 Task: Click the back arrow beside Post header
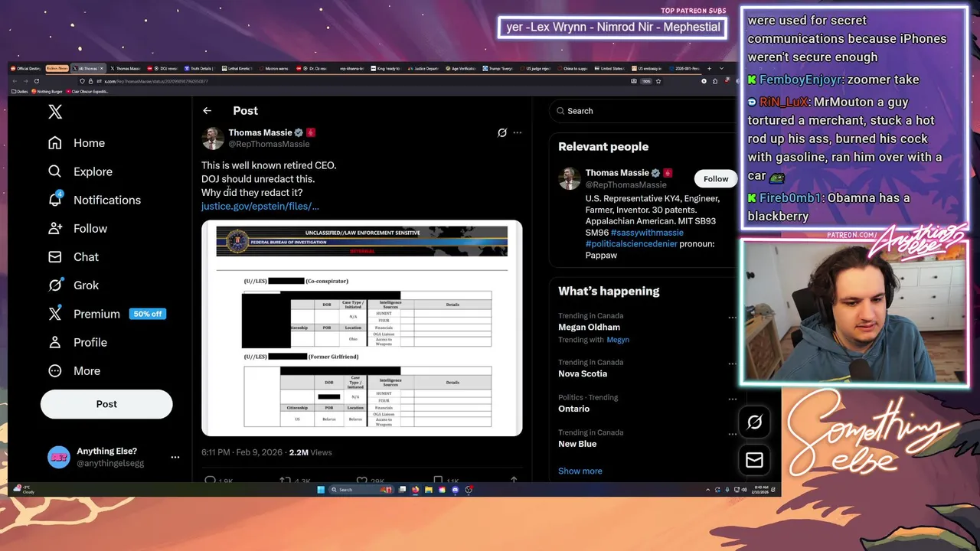point(207,111)
